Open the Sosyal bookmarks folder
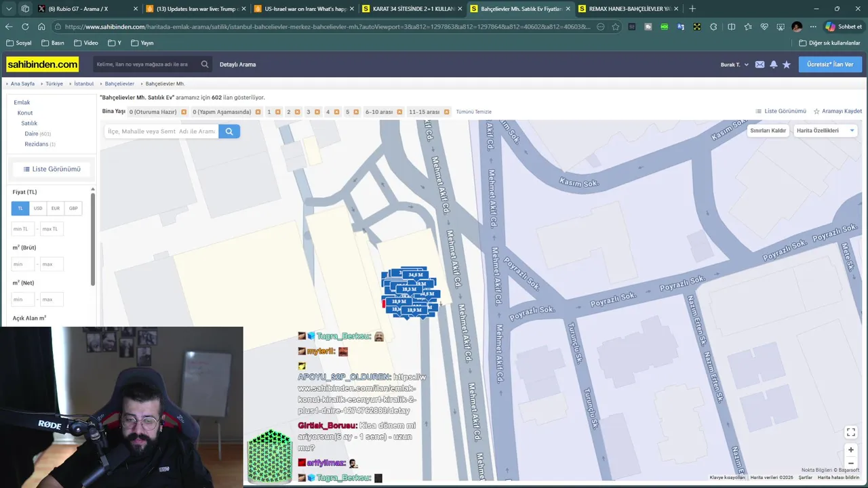 [18, 43]
